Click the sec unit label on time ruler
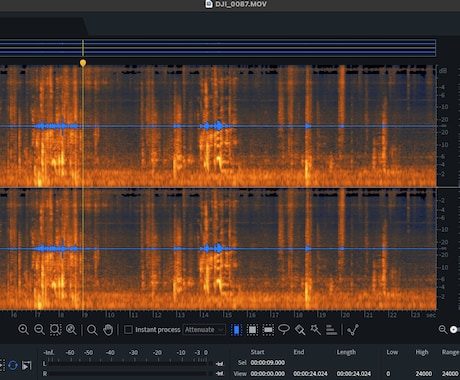 coord(431,315)
